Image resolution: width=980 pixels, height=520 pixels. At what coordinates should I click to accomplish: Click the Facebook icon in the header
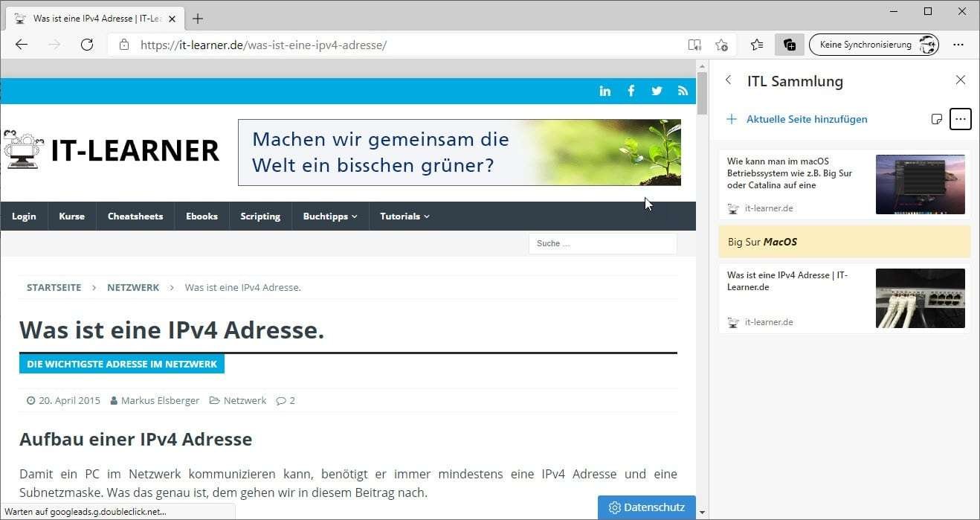click(631, 90)
